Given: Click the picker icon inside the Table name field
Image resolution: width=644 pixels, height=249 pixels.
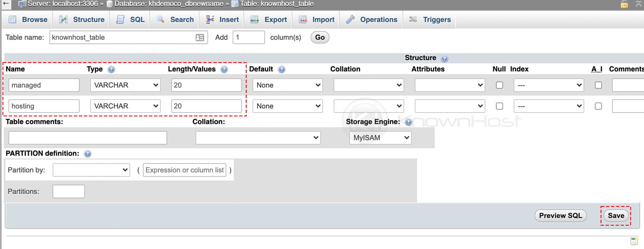Looking at the screenshot, I should 200,37.
